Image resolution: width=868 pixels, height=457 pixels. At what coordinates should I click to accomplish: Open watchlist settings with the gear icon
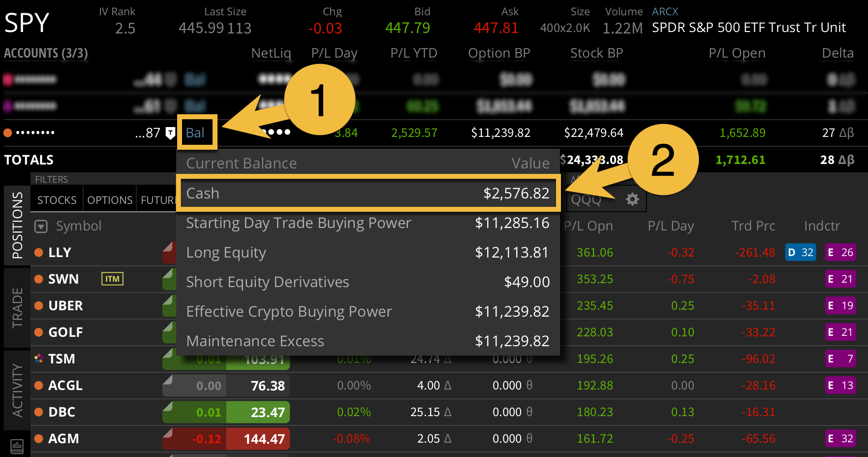click(x=632, y=199)
